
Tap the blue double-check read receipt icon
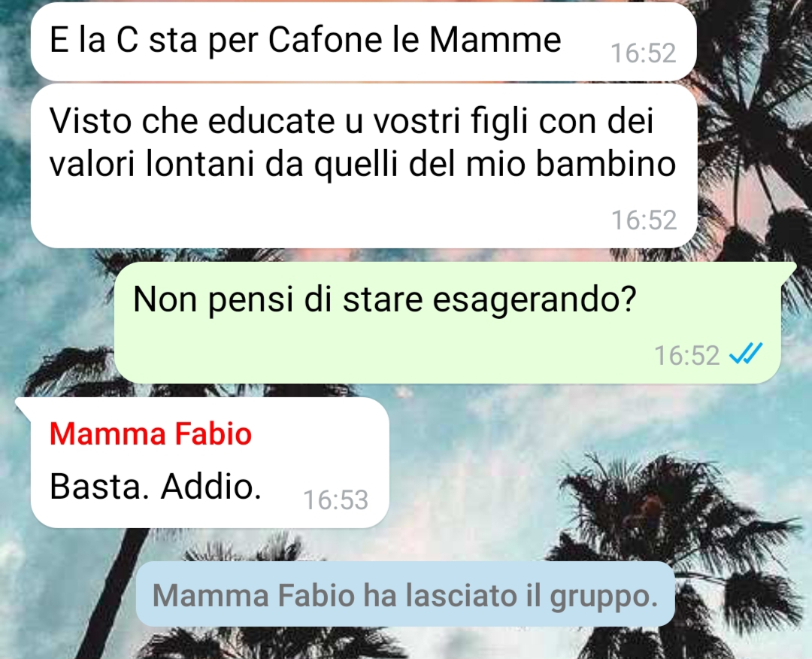tap(745, 354)
